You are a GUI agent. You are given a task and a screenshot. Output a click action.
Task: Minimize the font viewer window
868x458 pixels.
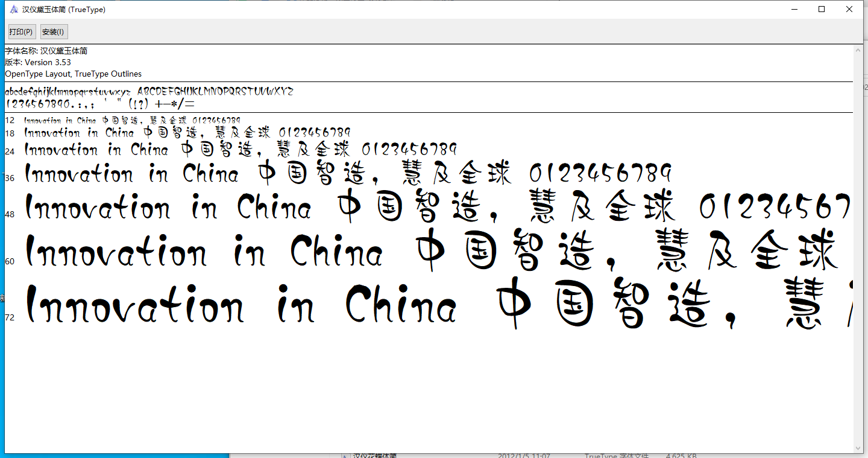pyautogui.click(x=794, y=9)
